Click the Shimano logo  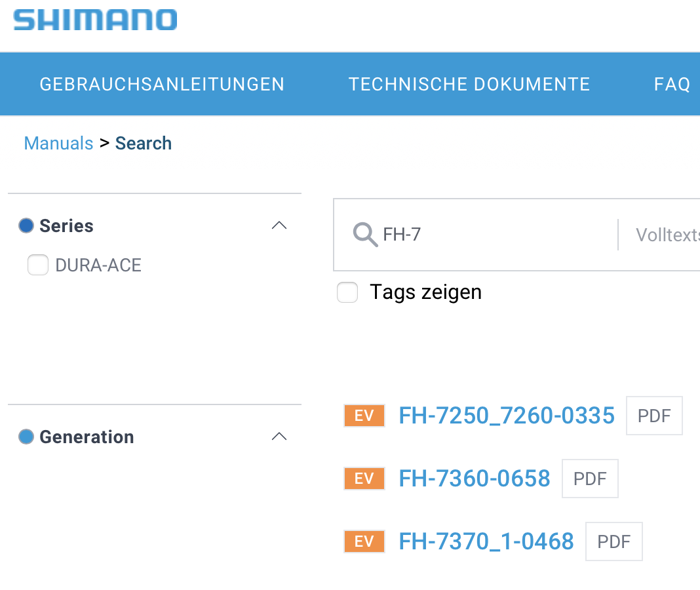(95, 20)
